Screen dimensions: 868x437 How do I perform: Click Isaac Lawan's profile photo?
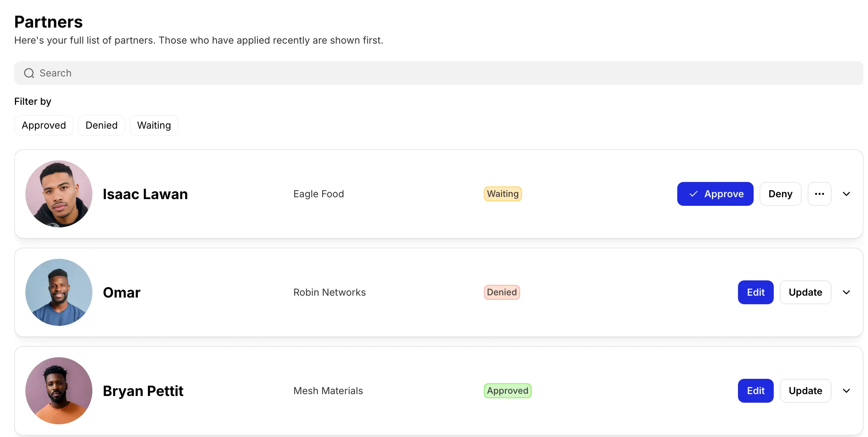pyautogui.click(x=59, y=194)
